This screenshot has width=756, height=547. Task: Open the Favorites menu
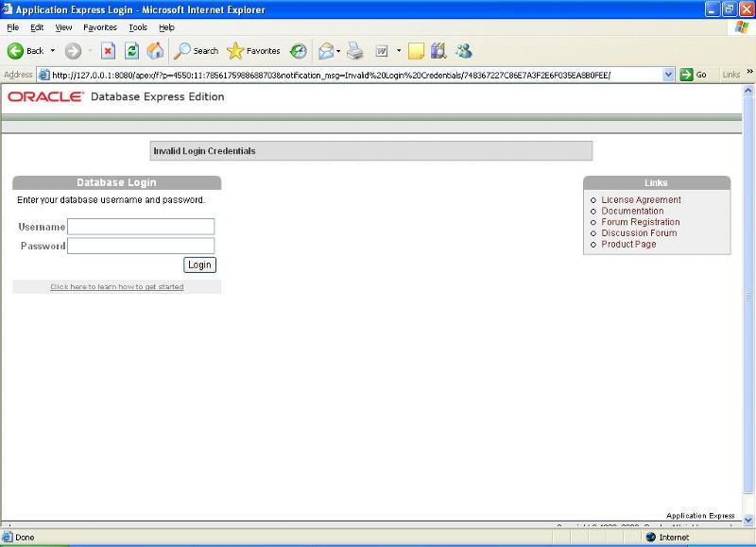pos(100,27)
